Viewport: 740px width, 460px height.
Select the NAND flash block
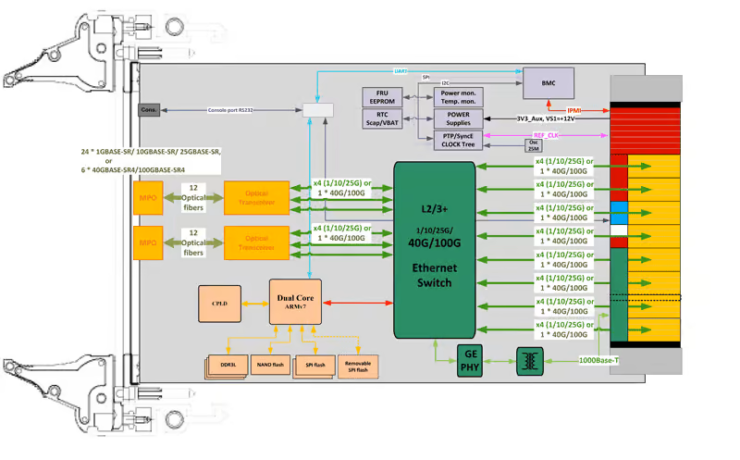270,365
